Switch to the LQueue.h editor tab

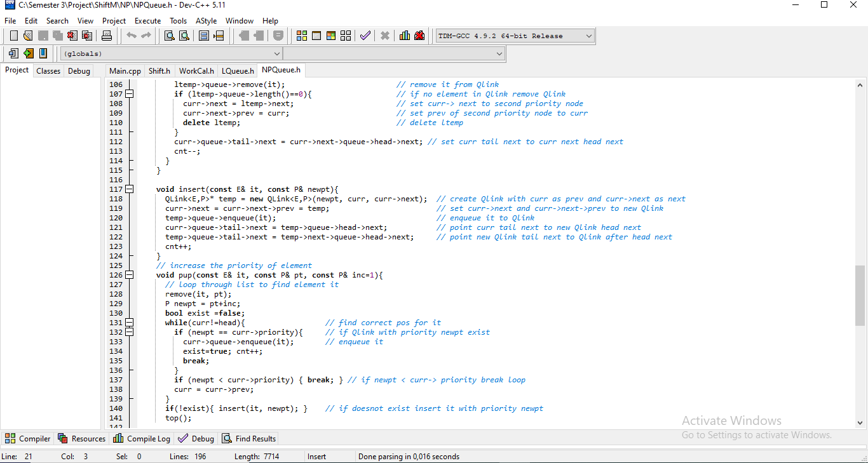click(238, 70)
